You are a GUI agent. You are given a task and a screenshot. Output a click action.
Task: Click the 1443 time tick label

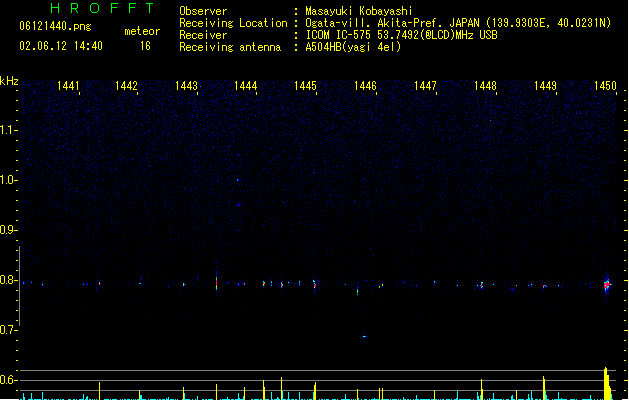[187, 86]
